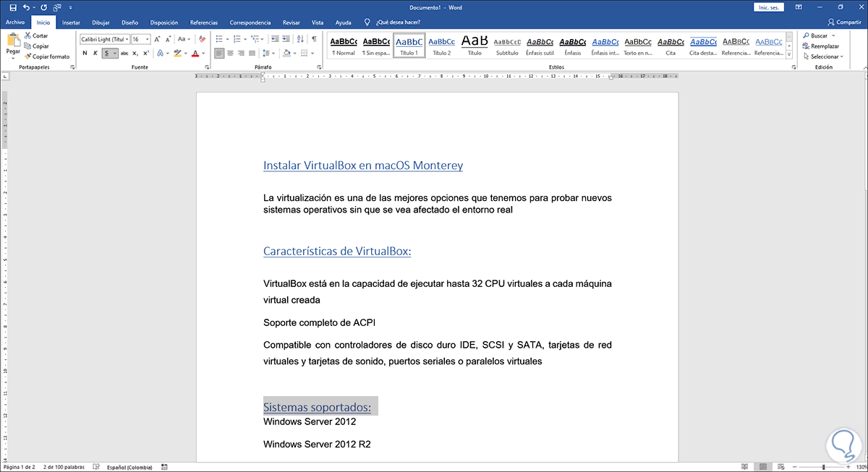This screenshot has width=868, height=472.
Task: Toggle left align paragraph
Action: click(x=220, y=53)
